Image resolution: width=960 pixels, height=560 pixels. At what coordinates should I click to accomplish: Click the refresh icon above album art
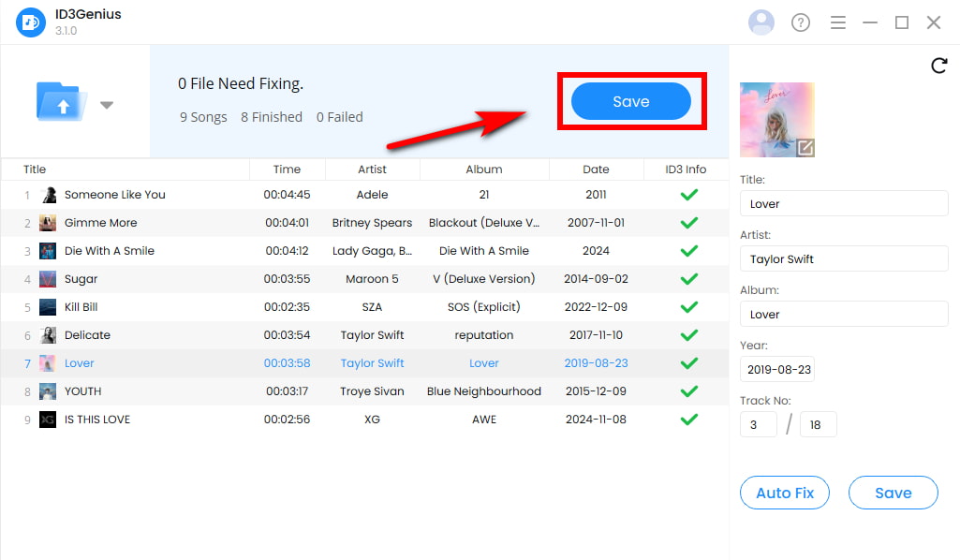click(x=938, y=66)
